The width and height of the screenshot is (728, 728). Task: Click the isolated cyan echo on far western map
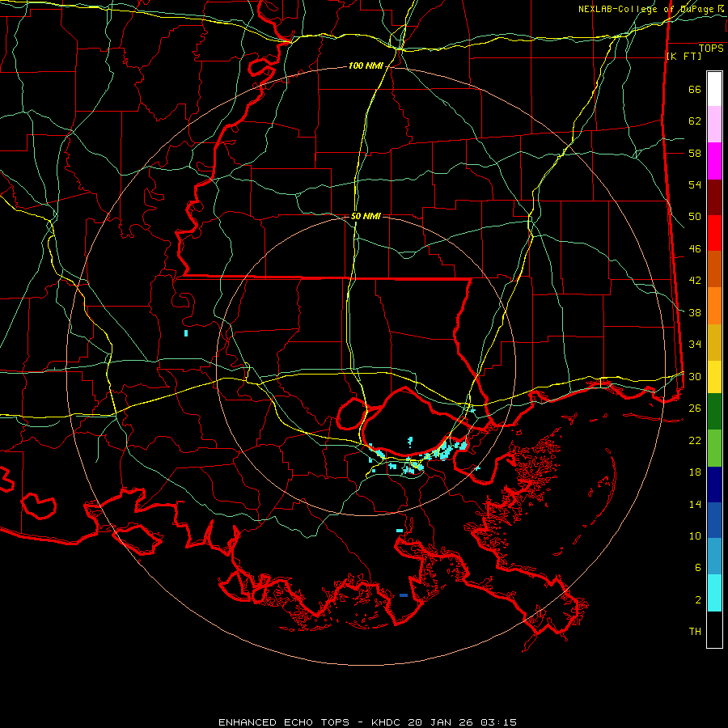pos(186,333)
